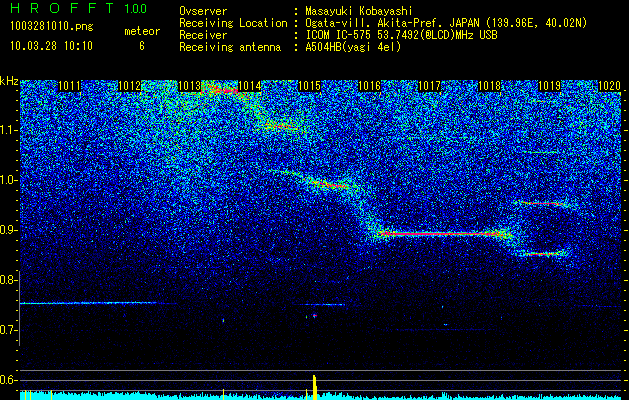The width and height of the screenshot is (629, 400).
Task: Click the 1016 time marker
Action: coord(369,86)
